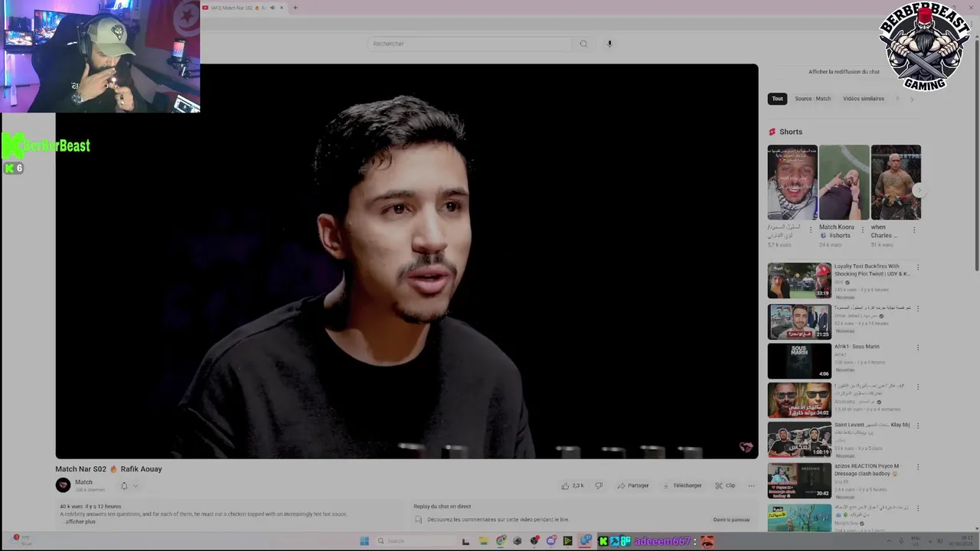The image size is (980, 551).
Task: Click the weather widget on taskbar
Action: [x=21, y=540]
